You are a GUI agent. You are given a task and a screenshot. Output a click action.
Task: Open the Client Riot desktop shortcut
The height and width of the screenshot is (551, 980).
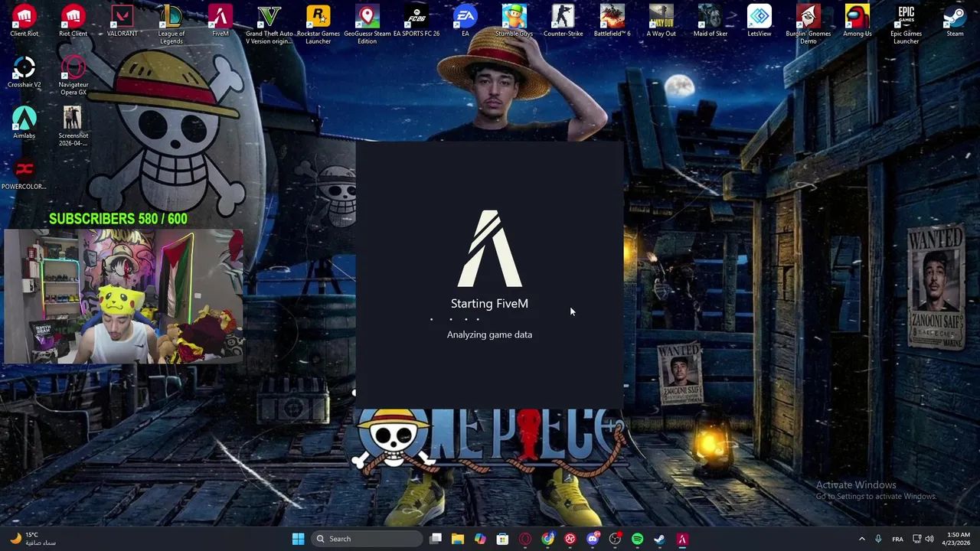click(24, 21)
